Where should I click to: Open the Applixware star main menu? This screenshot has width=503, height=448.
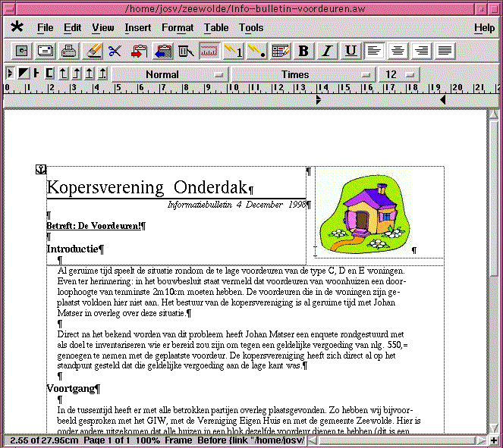tap(17, 27)
